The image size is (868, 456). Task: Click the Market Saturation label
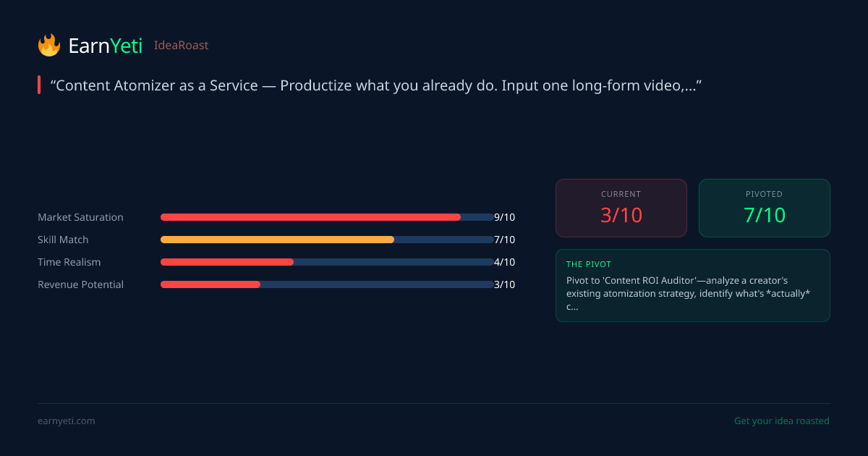pyautogui.click(x=80, y=217)
